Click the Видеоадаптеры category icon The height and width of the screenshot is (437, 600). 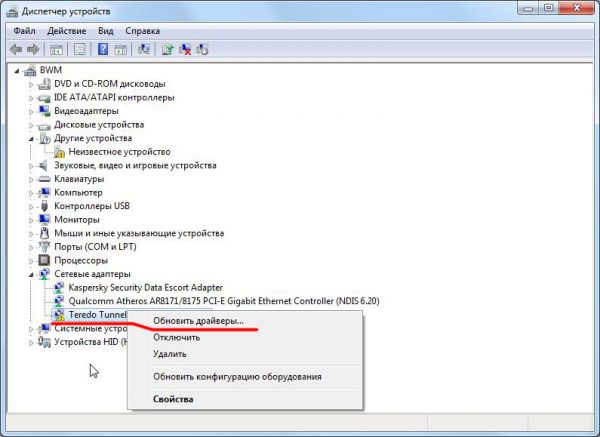(x=44, y=111)
